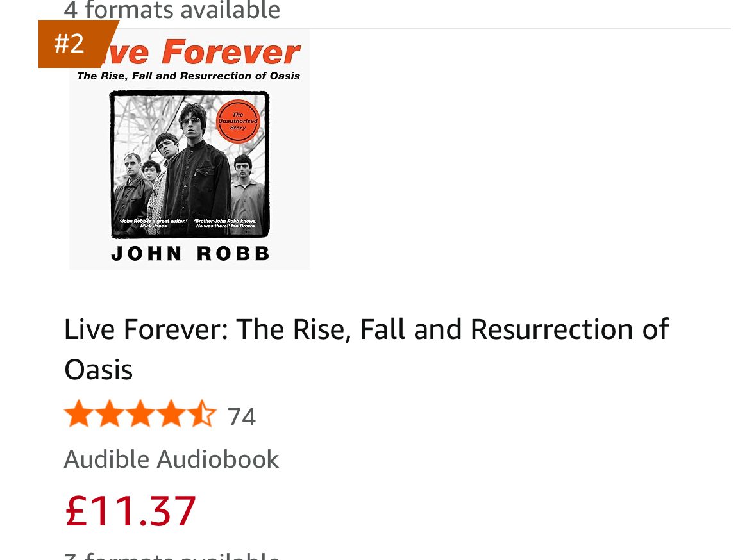Select the Audible Audiobook format link
This screenshot has height=560, width=756.
(171, 459)
